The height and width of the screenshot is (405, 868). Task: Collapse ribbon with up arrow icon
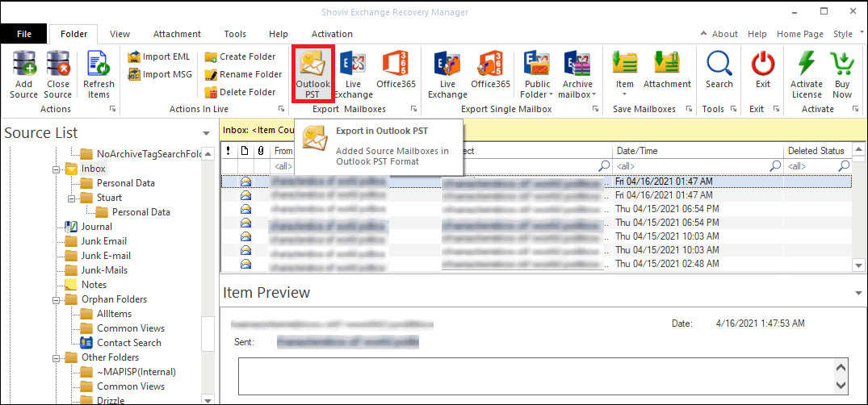click(703, 34)
